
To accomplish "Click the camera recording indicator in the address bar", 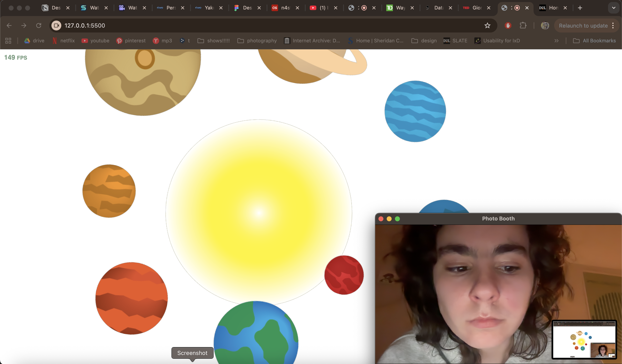I will click(56, 26).
